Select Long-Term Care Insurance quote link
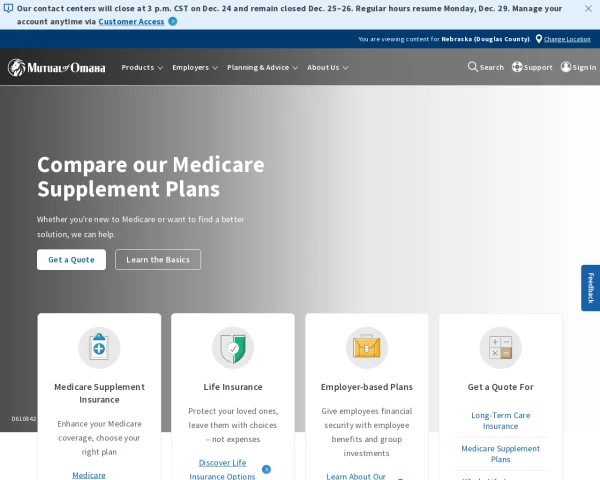 [x=501, y=421]
